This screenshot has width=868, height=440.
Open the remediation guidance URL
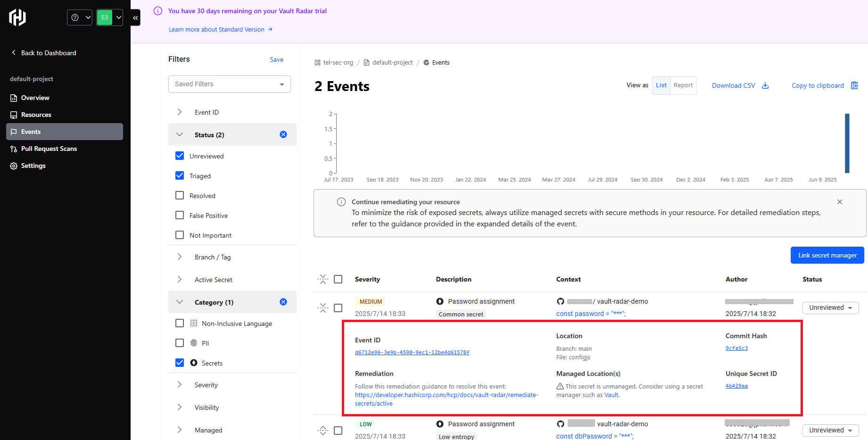tap(446, 399)
